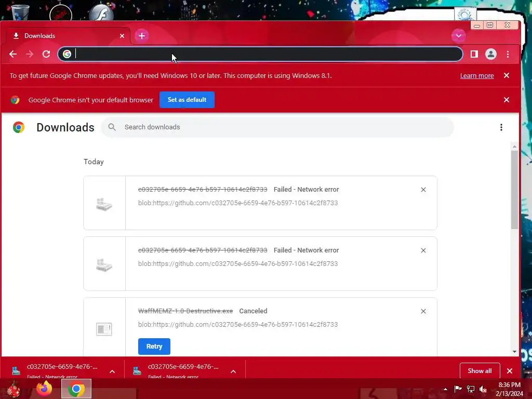Open Action Center flag icon
The image size is (532, 399).
(x=458, y=389)
